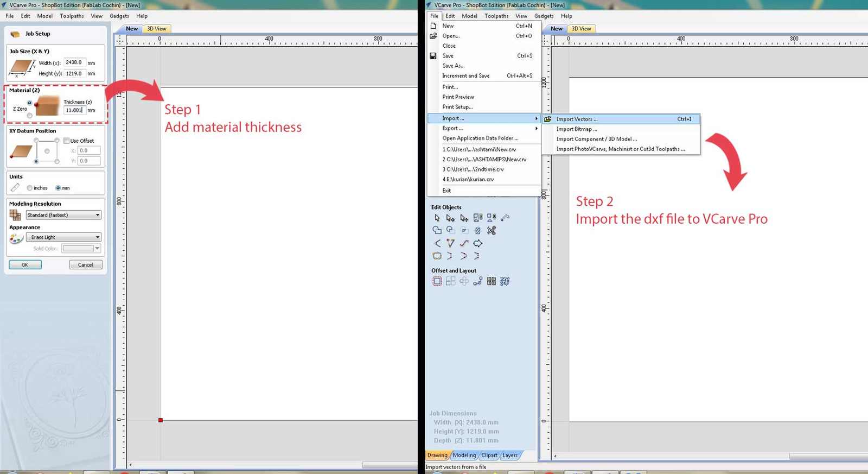Screen dimensions: 868x474
Task: Click the Weld vectors icon
Action: click(x=437, y=230)
